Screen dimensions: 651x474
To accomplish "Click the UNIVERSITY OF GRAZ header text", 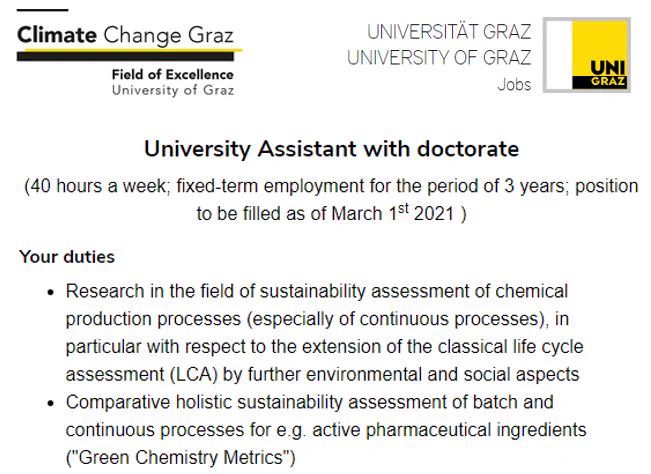I will click(x=439, y=57).
